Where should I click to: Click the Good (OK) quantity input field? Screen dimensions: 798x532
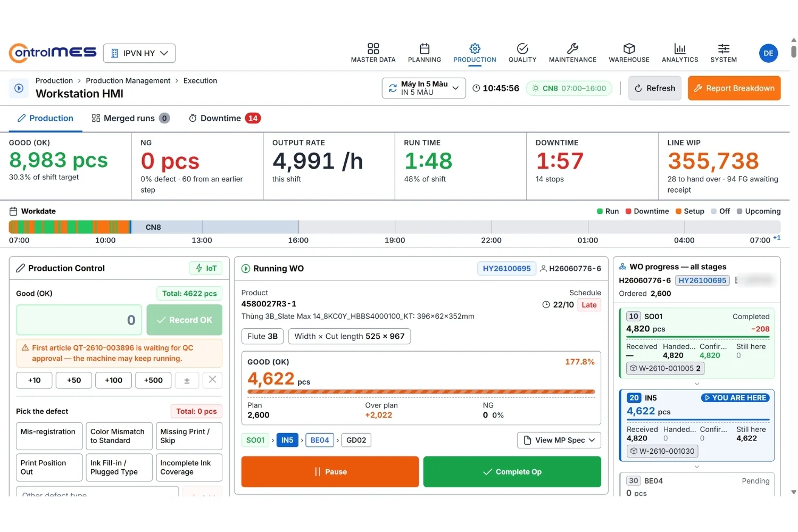79,320
